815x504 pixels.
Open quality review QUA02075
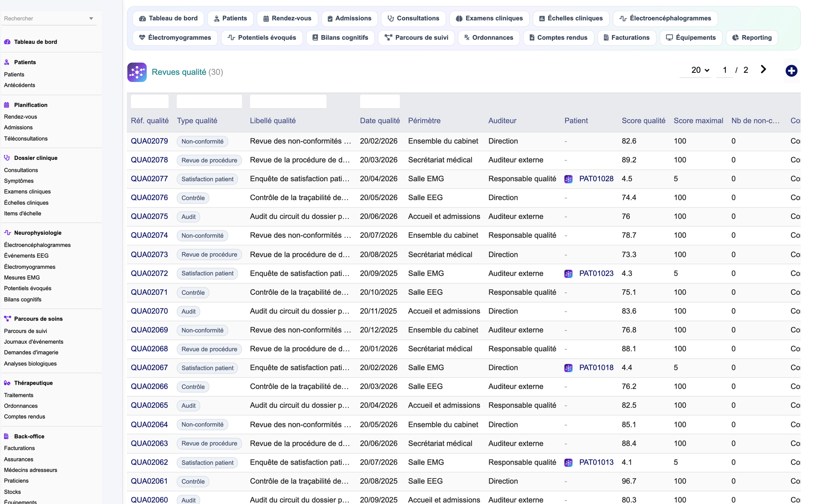149,216
